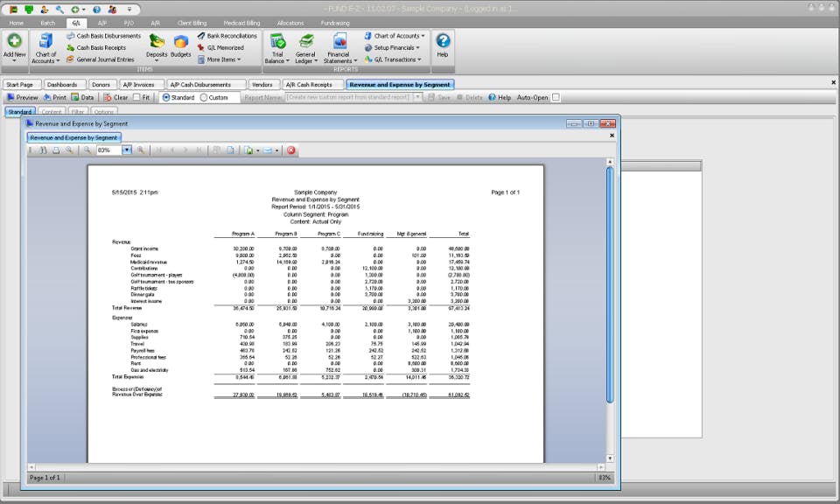Click the Data toolbar button
Screen dimensions: 840x504
(82, 97)
